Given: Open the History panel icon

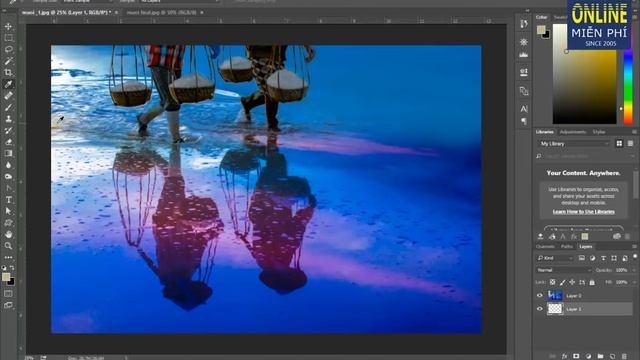Looking at the screenshot, I should coord(524,24).
